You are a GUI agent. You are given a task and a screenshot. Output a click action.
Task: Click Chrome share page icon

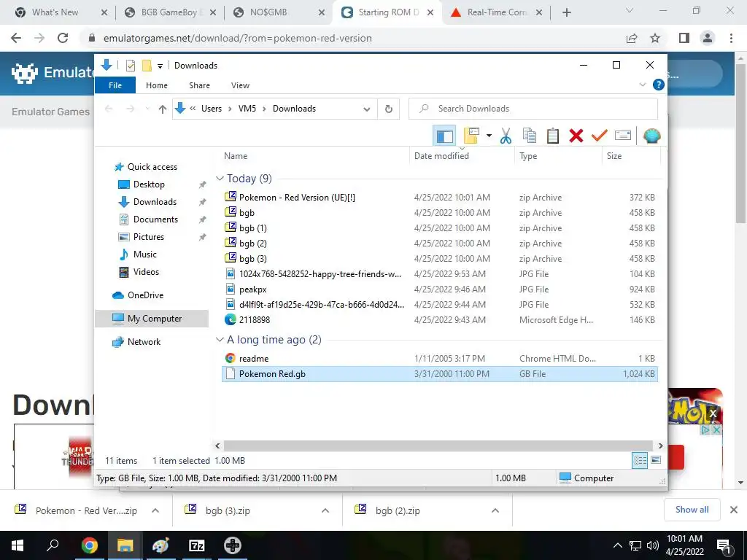[x=632, y=38]
